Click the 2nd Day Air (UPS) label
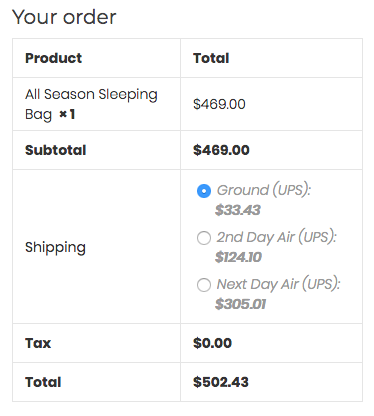374x416 pixels. [x=277, y=237]
